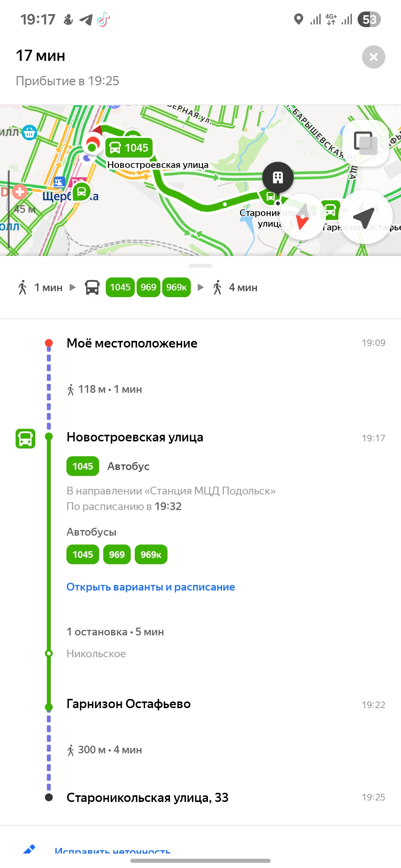Center map on my location arrow

point(365,217)
